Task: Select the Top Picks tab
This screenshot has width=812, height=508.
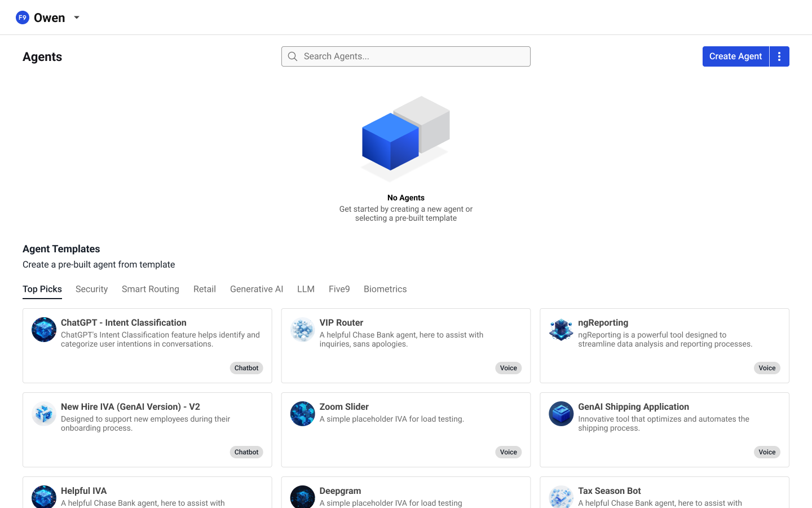Action: [x=42, y=289]
